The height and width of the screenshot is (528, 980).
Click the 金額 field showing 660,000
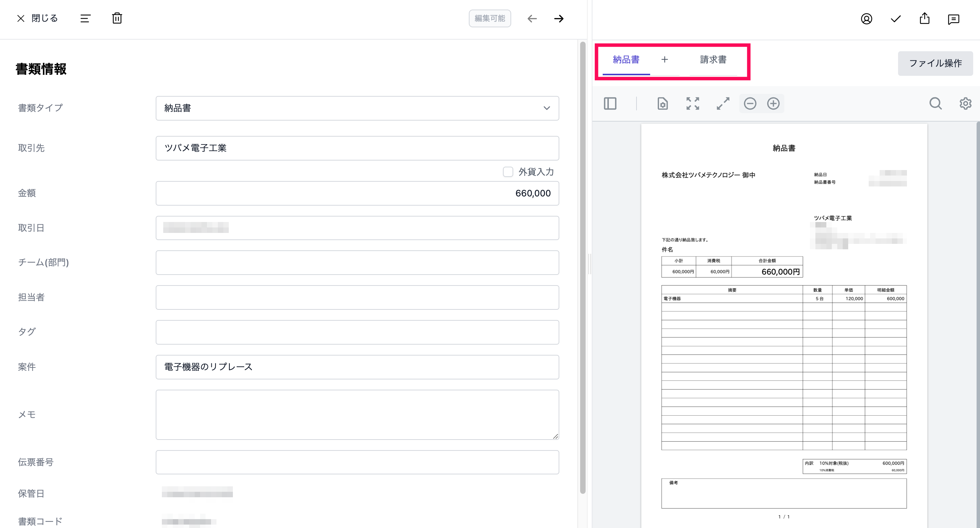coord(357,193)
